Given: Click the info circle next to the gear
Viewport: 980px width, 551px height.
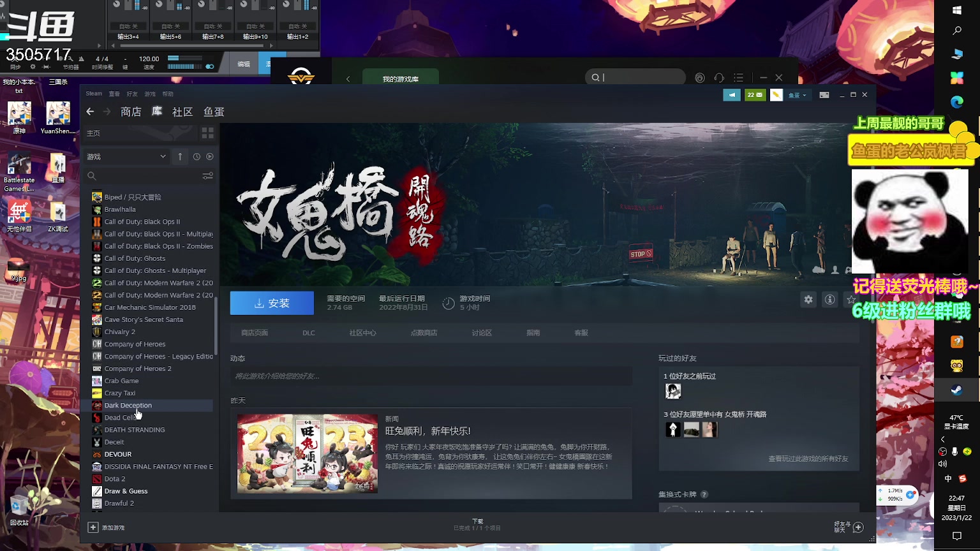Looking at the screenshot, I should pos(829,299).
